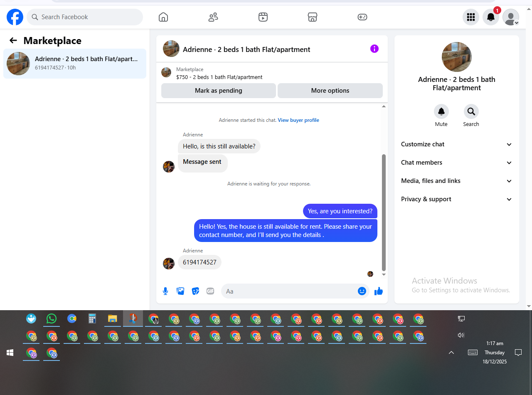Search the conversation with the magnifier icon

[x=471, y=111]
